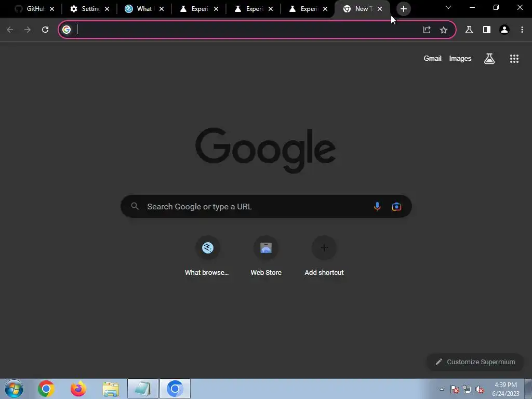
Task: Open Gmail link
Action: point(433,58)
